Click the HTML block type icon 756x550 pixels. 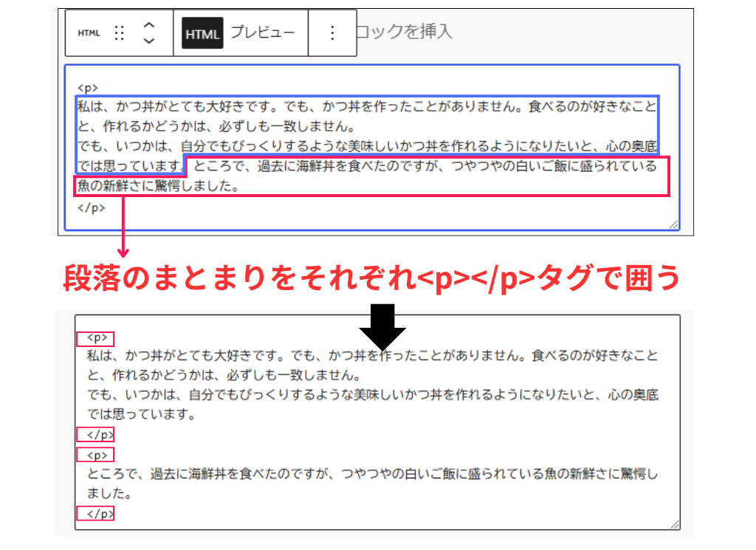tap(89, 33)
